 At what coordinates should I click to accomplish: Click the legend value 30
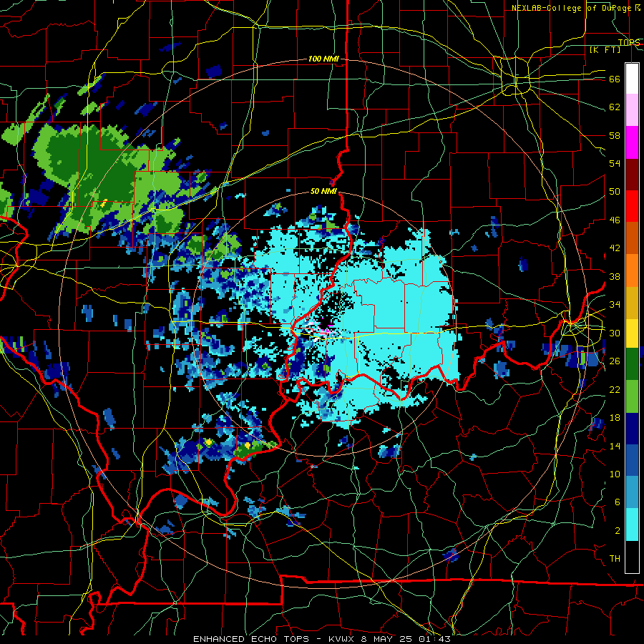(x=615, y=333)
